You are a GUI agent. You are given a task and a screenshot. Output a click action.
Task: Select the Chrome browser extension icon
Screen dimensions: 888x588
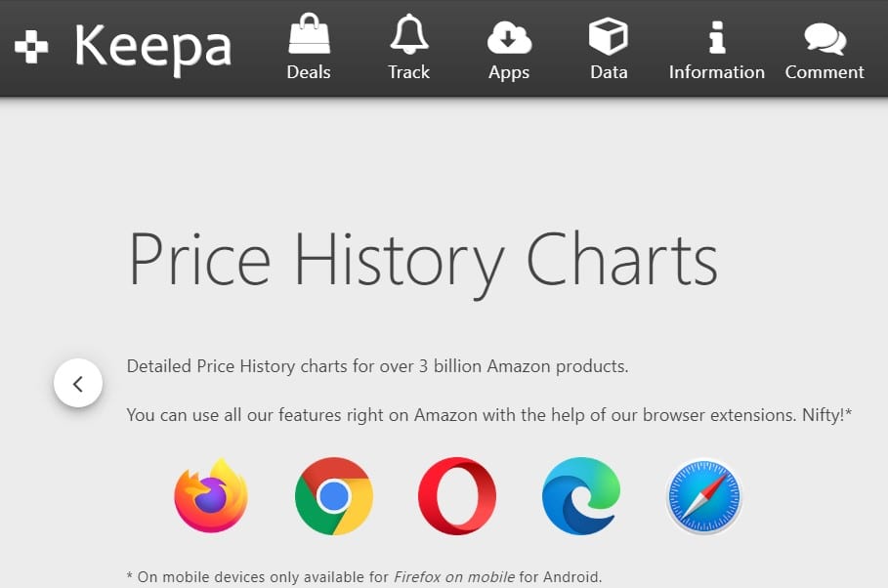point(334,496)
